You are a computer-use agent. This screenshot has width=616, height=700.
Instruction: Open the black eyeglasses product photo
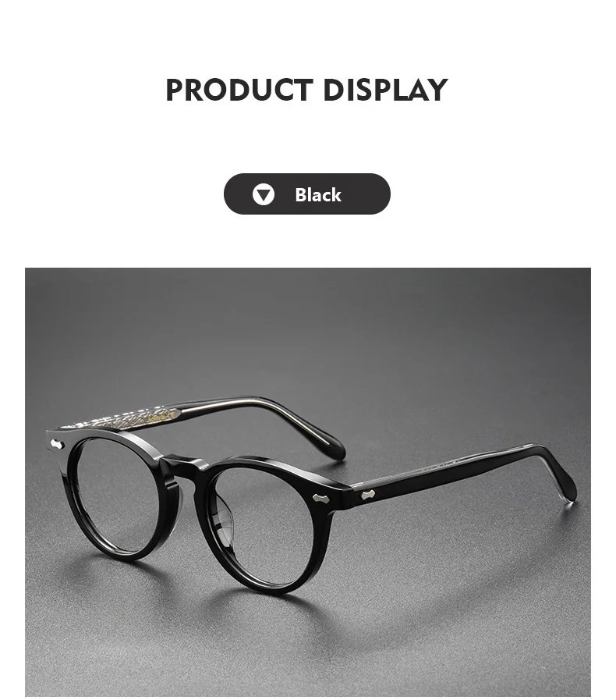(308, 482)
